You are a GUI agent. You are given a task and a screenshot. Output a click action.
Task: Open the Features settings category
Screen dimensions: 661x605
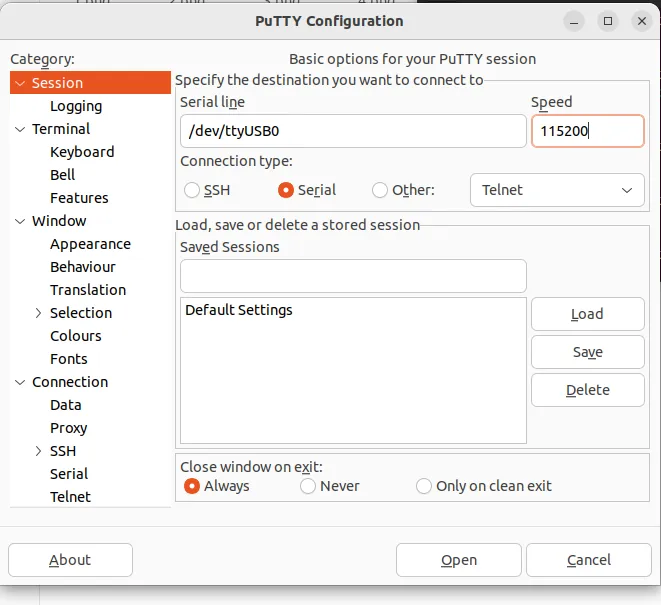(x=79, y=198)
